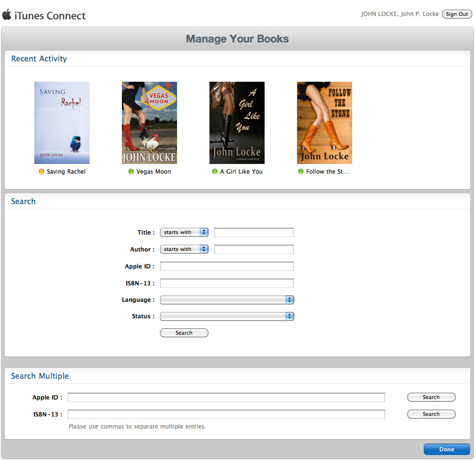Expand the Title 'starts with' dropdown

coord(184,233)
